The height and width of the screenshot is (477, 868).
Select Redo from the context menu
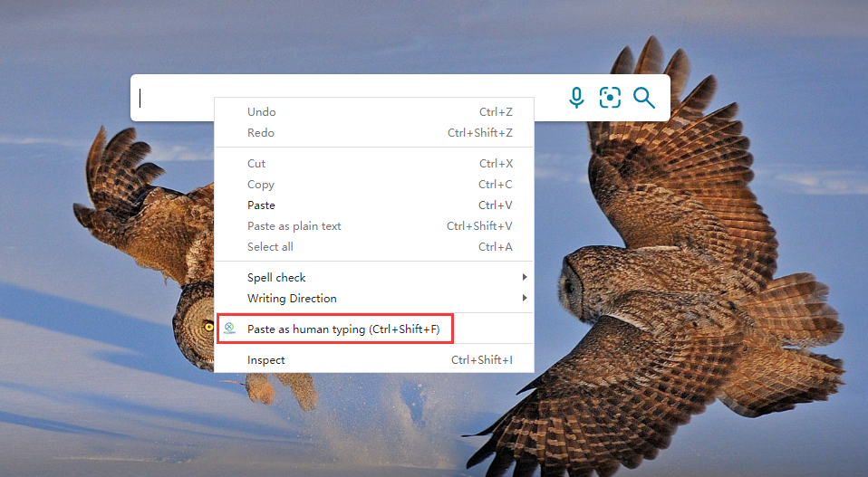[x=374, y=133]
